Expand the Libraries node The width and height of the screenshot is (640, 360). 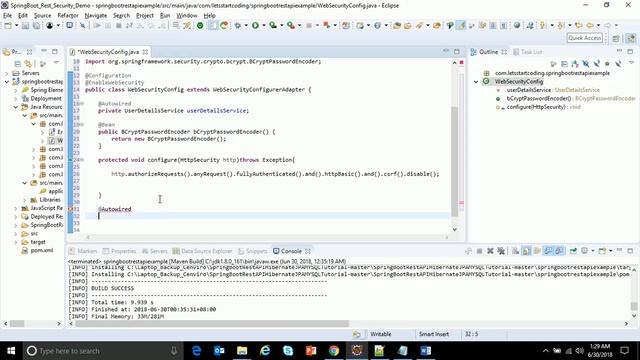pos(24,200)
